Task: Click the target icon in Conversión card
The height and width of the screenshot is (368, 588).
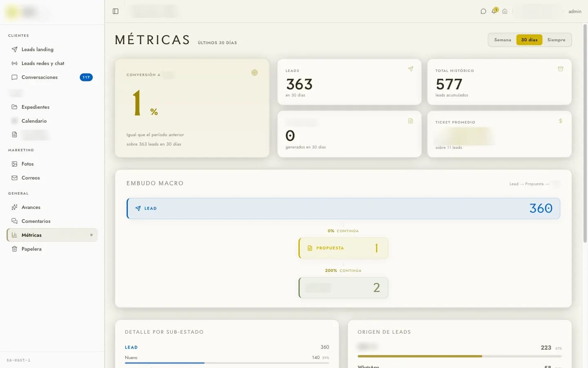Action: coord(254,73)
